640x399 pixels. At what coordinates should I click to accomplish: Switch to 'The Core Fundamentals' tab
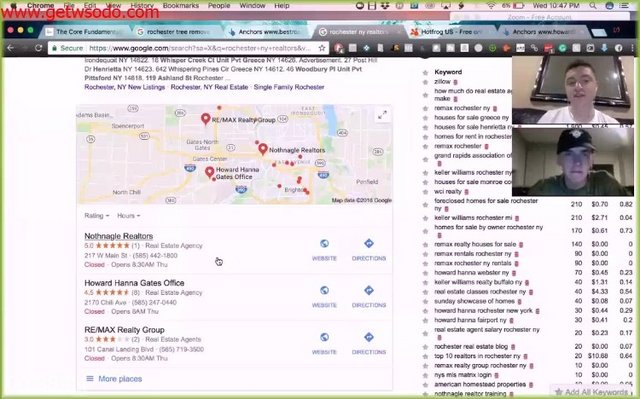pyautogui.click(x=86, y=31)
